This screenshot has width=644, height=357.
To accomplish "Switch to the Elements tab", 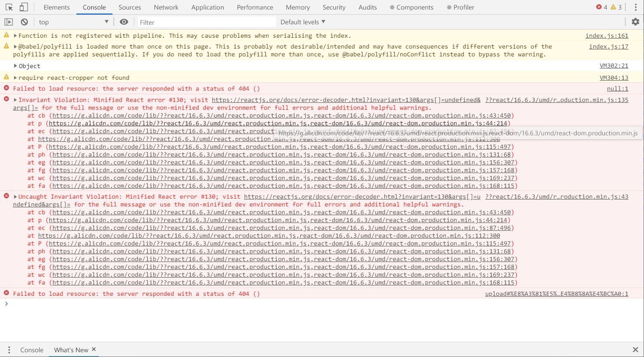I will [x=56, y=7].
